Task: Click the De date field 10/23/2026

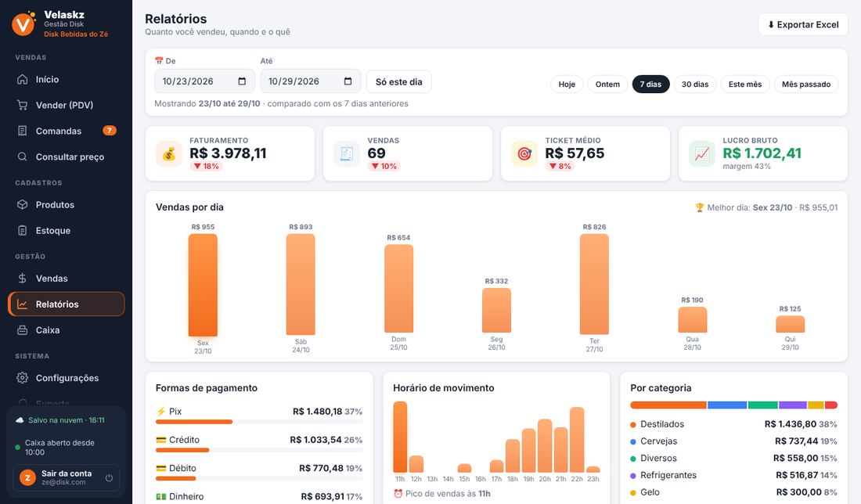Action: click(x=204, y=81)
